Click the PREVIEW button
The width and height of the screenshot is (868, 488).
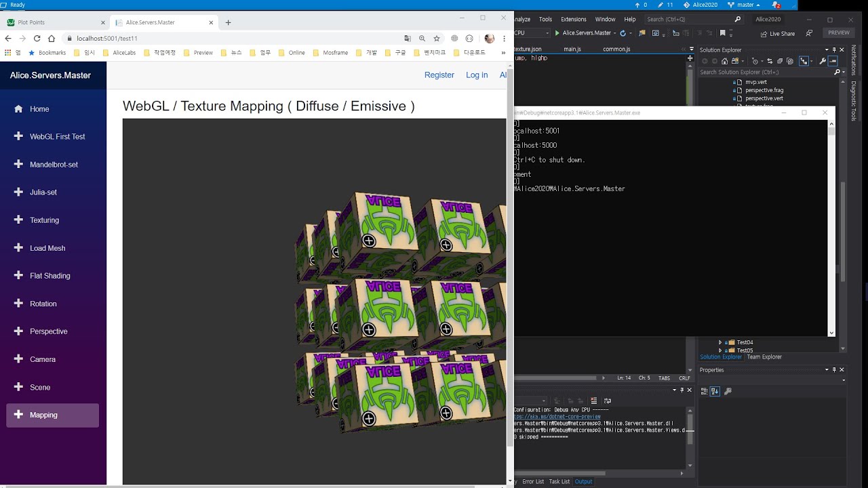pyautogui.click(x=838, y=33)
